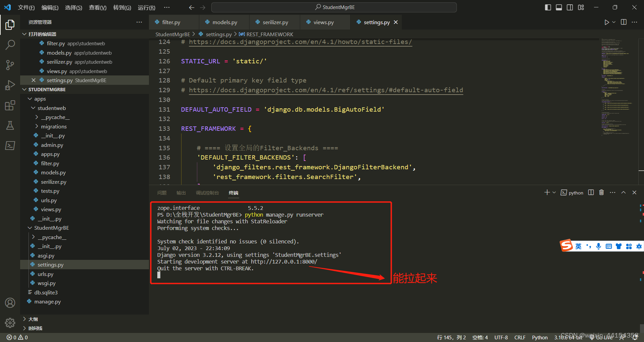Open editor more actions ellipsis
The width and height of the screenshot is (644, 342).
[634, 22]
